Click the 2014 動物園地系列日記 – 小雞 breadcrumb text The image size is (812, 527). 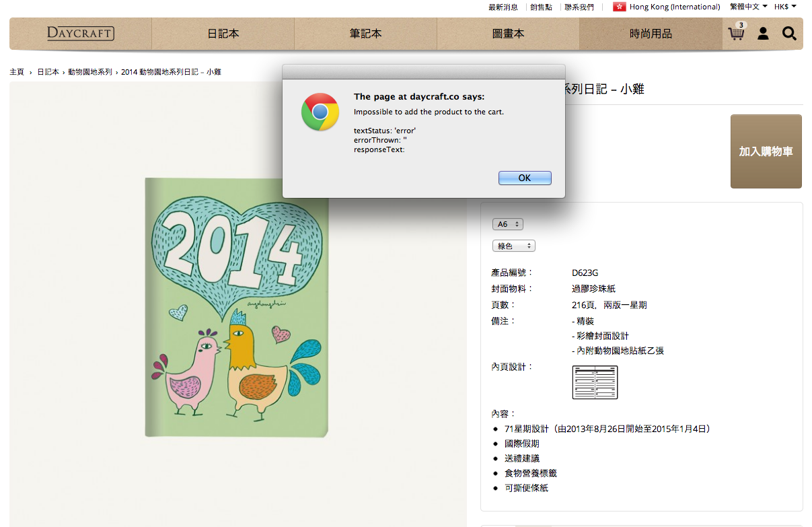[172, 71]
